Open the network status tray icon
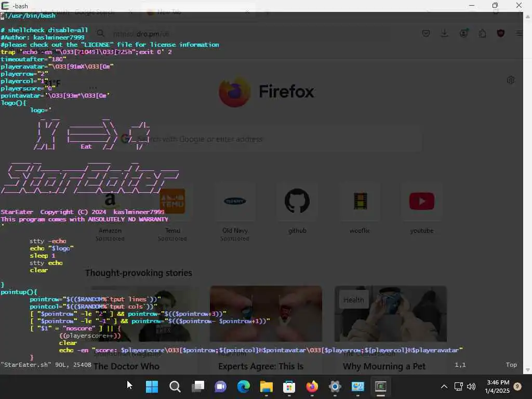This screenshot has width=532, height=399. coord(458,387)
